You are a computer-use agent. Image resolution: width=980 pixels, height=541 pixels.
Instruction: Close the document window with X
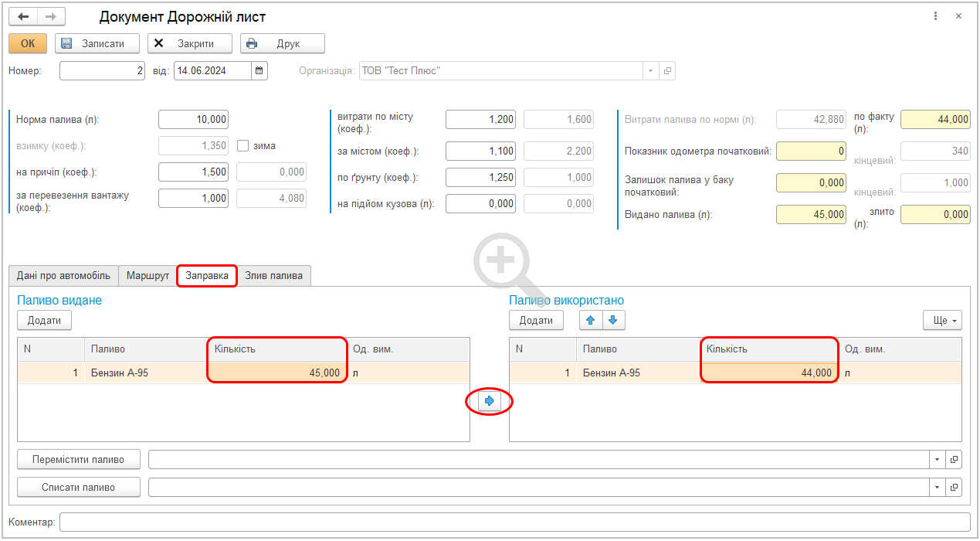tap(958, 15)
